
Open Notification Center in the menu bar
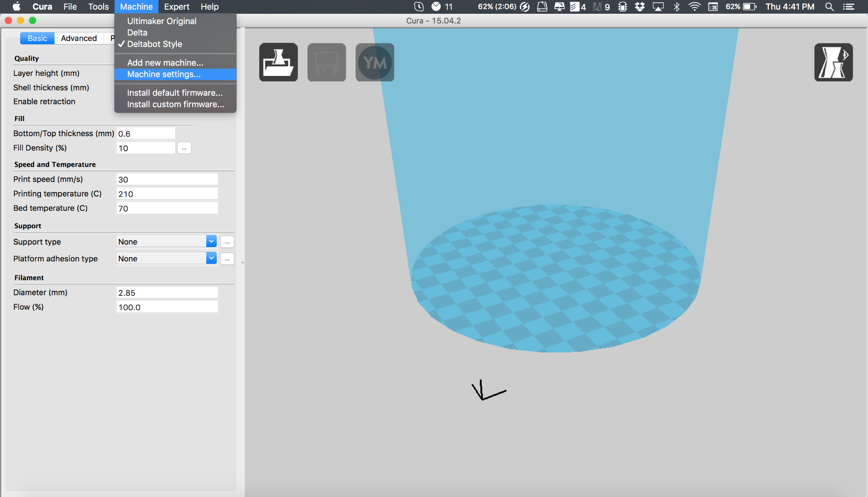point(849,6)
